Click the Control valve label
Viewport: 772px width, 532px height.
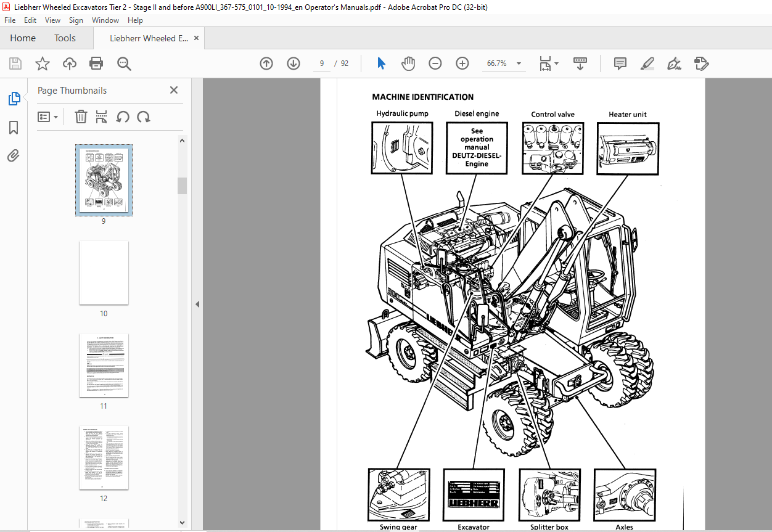point(552,114)
